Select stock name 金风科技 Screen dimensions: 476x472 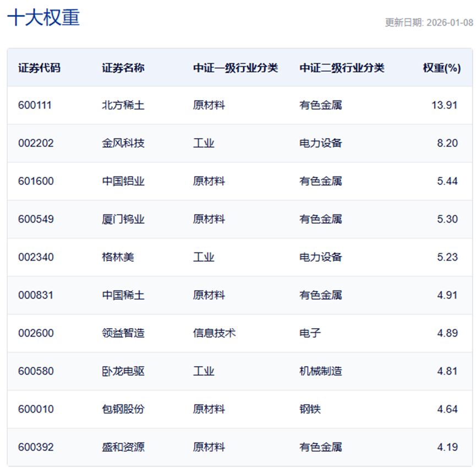(123, 143)
